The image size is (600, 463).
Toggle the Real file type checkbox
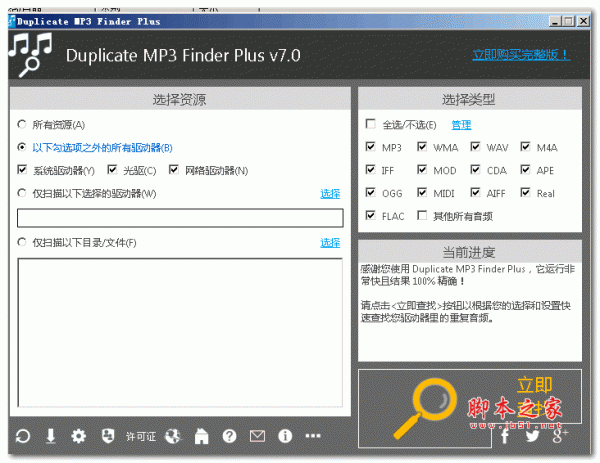click(x=525, y=192)
